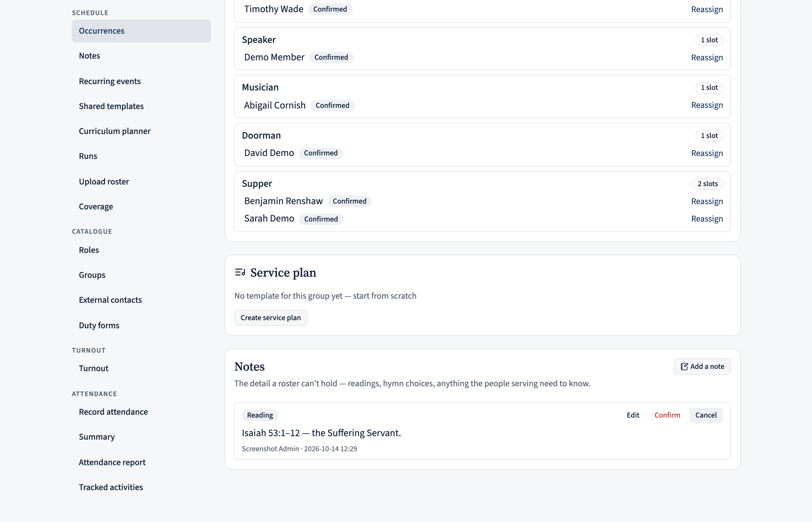This screenshot has height=522, width=812.
Task: Open Groups under Catalogue
Action: (x=141, y=275)
